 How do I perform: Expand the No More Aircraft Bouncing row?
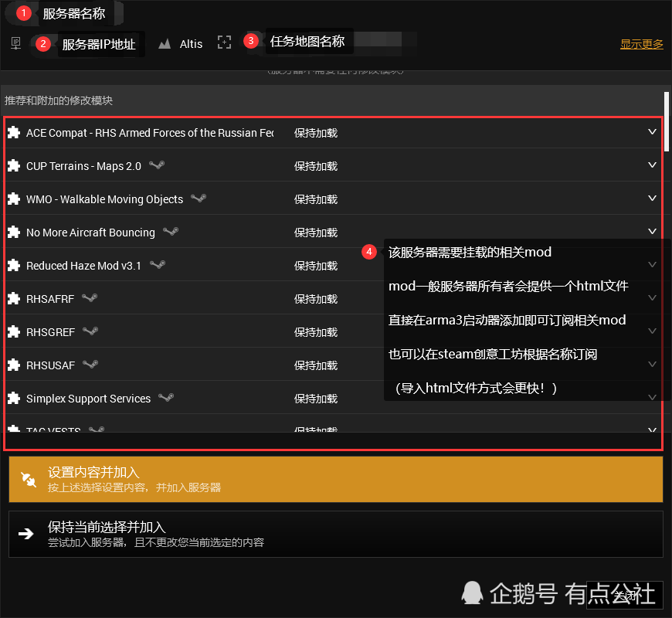[652, 232]
